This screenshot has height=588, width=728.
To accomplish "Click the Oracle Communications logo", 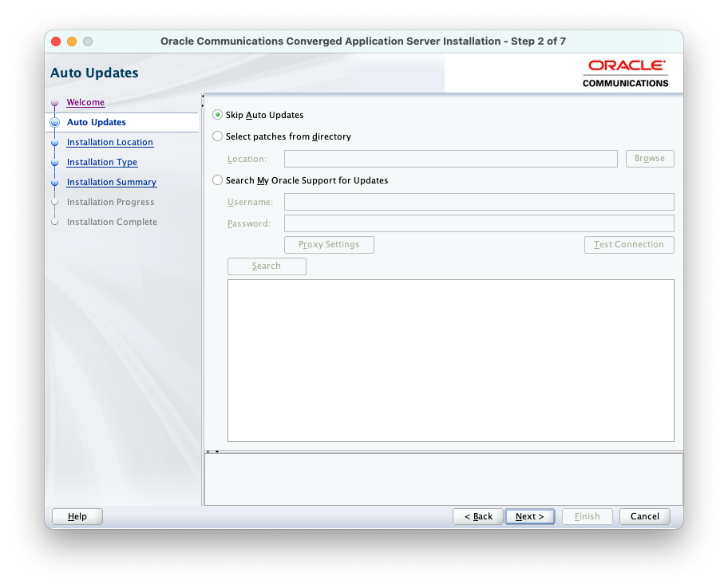I will 625,73.
